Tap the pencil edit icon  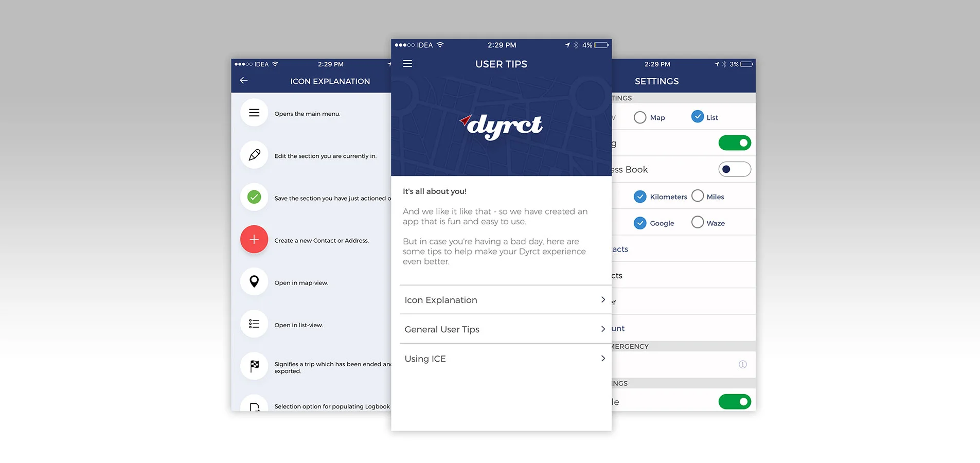point(254,155)
